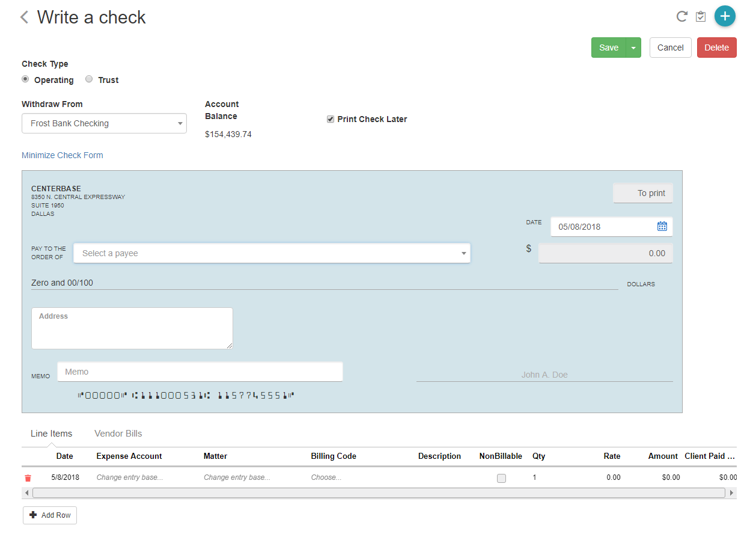This screenshot has width=756, height=534.
Task: Select the Trust check type
Action: 89,79
